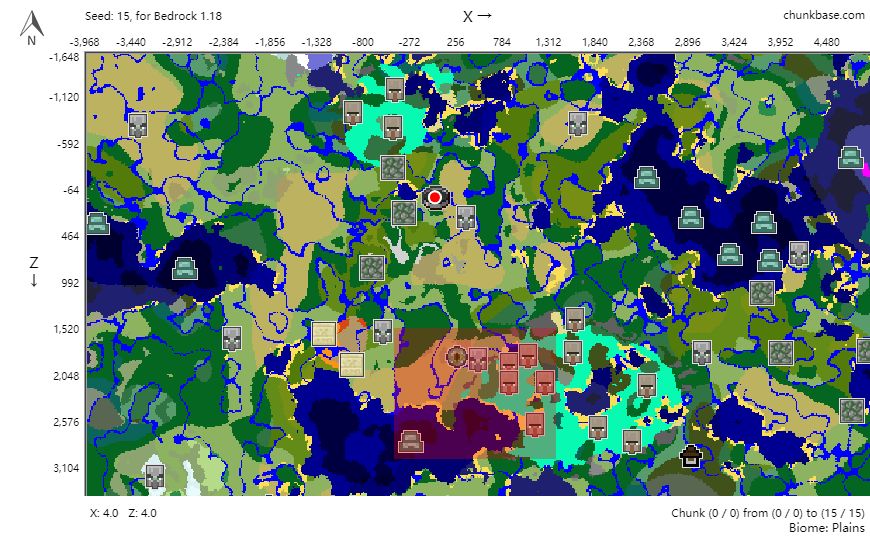Viewport: 870px width, 540px height.
Task: Click the ocean monument in the western deep ocean
Action: [185, 269]
